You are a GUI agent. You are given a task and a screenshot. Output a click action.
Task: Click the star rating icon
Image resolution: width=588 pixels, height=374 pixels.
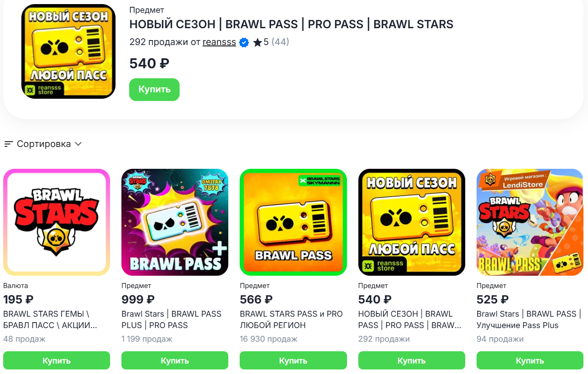click(x=257, y=43)
